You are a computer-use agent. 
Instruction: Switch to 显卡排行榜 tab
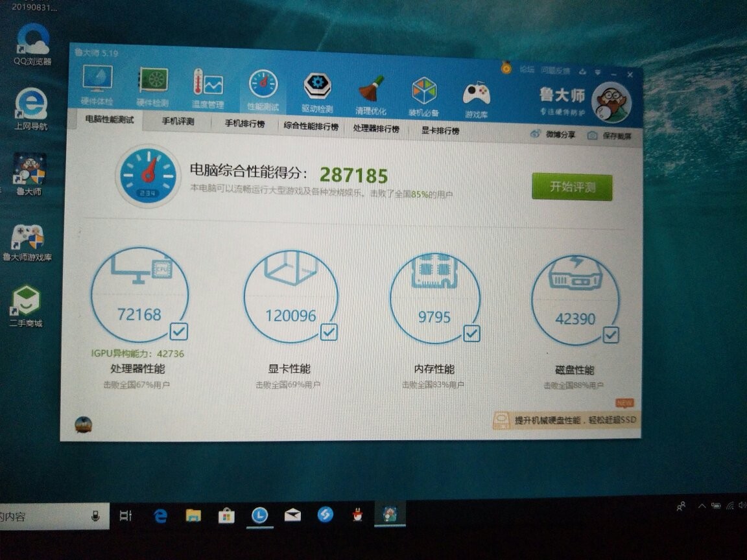(x=440, y=130)
